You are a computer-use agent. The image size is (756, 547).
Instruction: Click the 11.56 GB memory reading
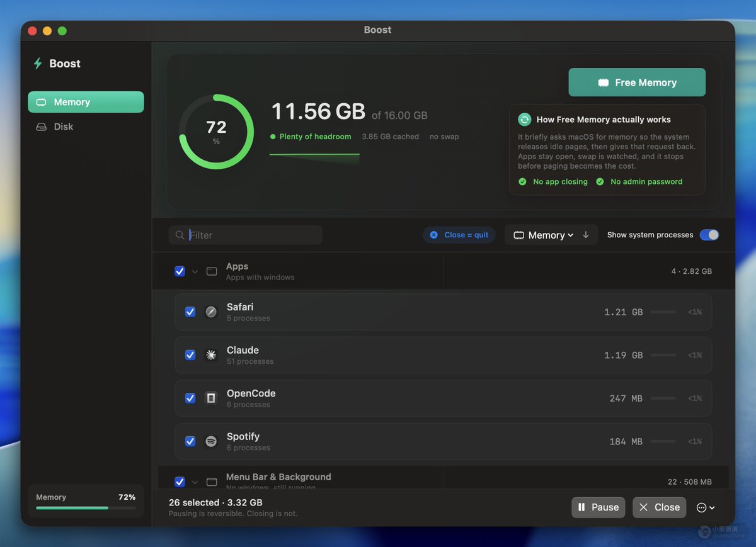click(x=318, y=111)
